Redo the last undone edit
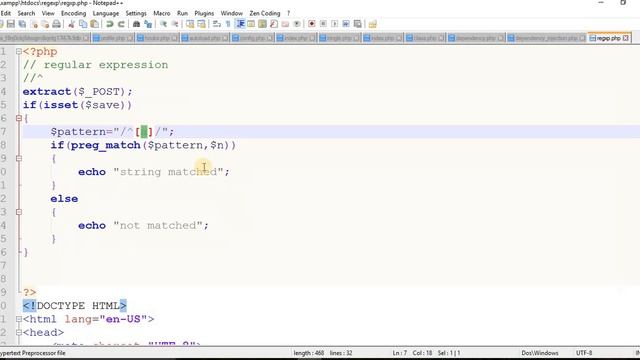640x360 pixels. tap(121, 24)
